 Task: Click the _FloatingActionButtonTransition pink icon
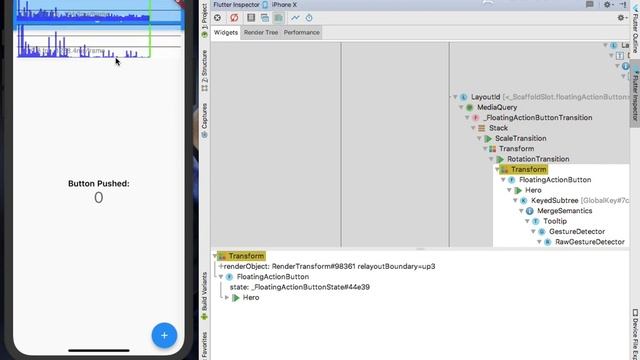click(x=476, y=118)
